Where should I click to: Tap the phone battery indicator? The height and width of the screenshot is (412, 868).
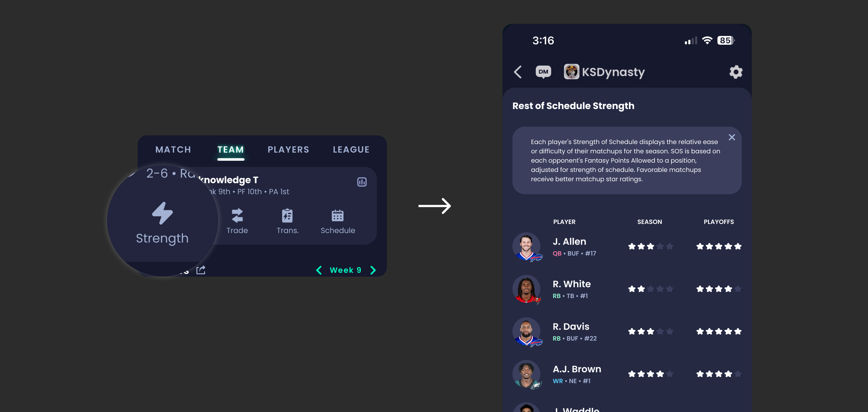pyautogui.click(x=726, y=40)
